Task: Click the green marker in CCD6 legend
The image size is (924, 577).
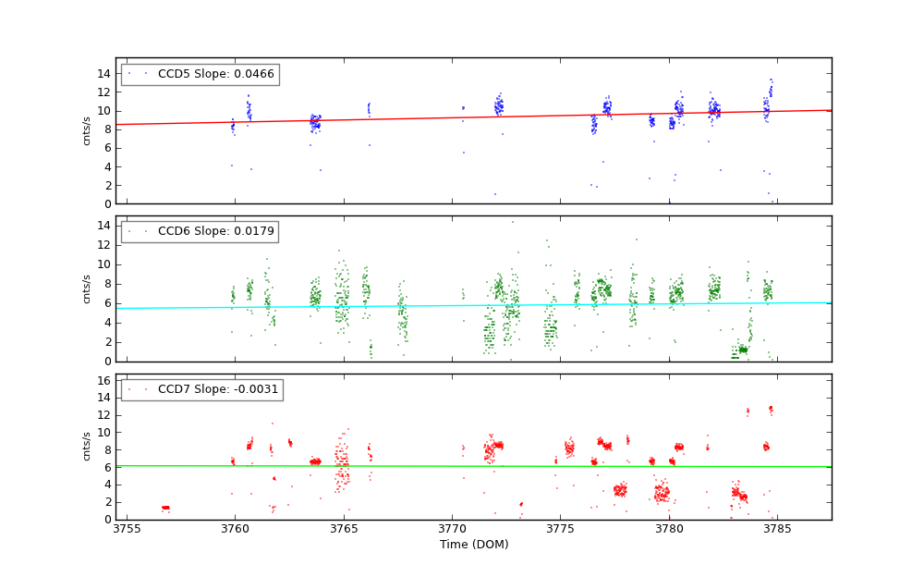Action: tap(138, 232)
